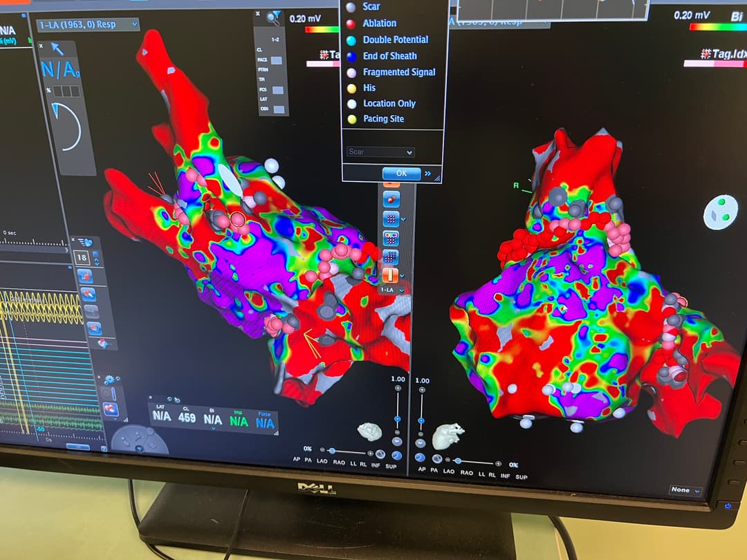Screen dimensions: 747x560
Task: Select the ablation tag tool icon
Action: click(x=391, y=200)
